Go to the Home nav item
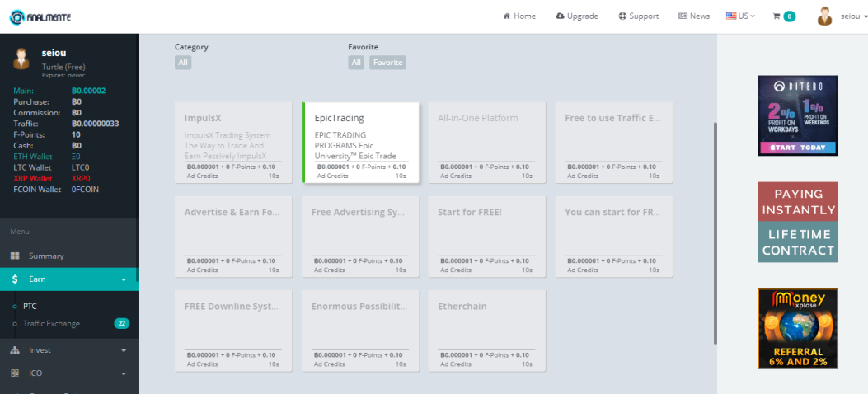Viewport: 868px width, 394px height. tap(519, 16)
